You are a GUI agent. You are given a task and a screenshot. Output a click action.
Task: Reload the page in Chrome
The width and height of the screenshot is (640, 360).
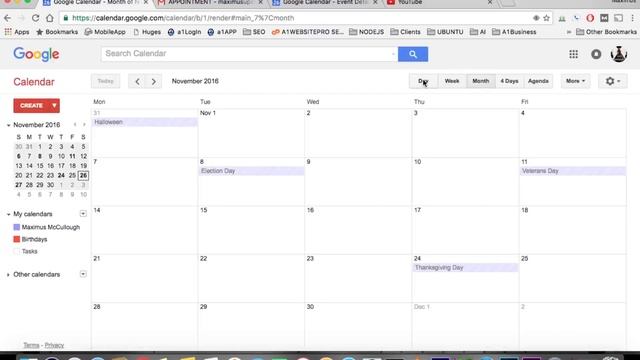(36, 18)
